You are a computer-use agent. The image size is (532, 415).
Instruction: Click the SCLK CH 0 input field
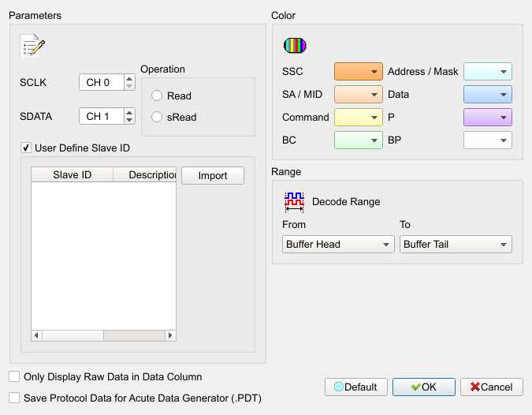point(102,82)
